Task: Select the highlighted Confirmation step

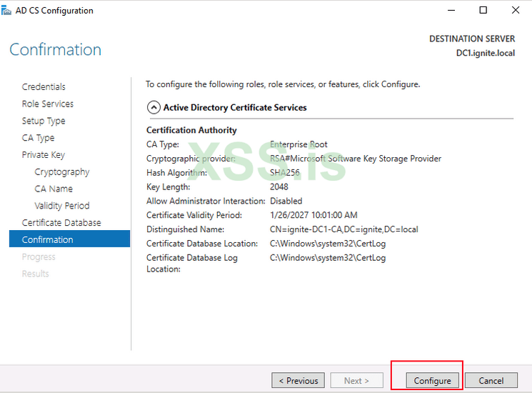Action: coord(69,239)
